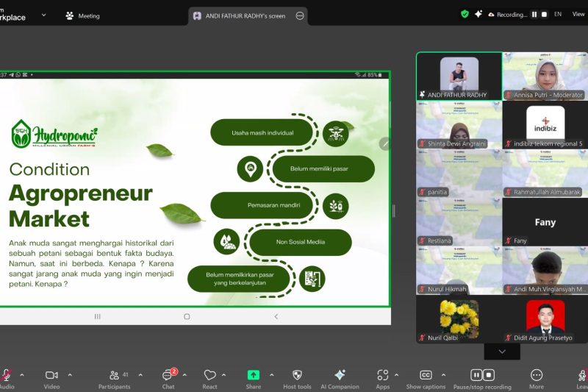Click the water drops soil icon
588x392 pixels.
click(226, 241)
